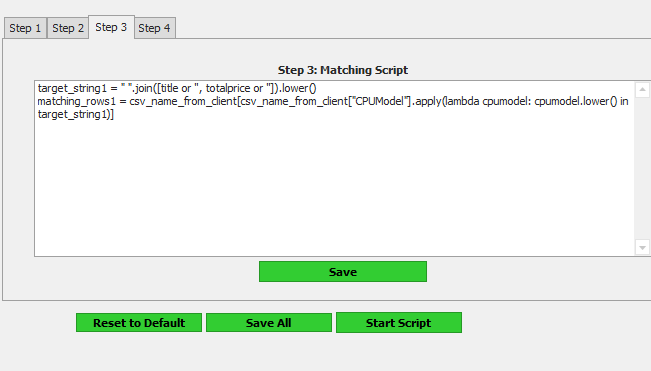The height and width of the screenshot is (371, 651).
Task: Click the Save button below the script
Action: [343, 272]
